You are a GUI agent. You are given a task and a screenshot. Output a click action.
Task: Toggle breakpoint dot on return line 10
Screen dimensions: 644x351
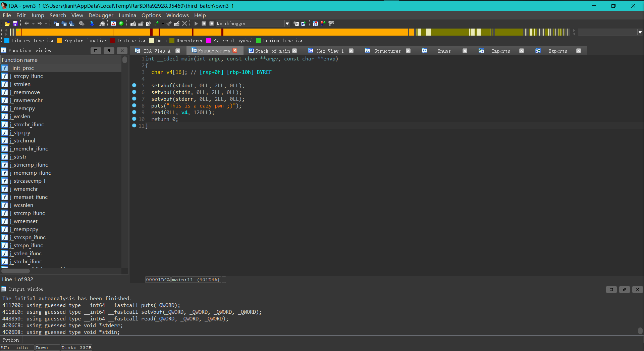134,119
